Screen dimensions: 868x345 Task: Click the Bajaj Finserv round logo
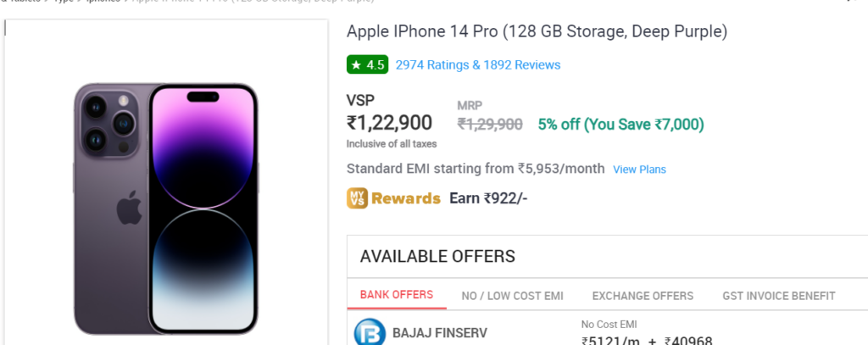click(370, 332)
